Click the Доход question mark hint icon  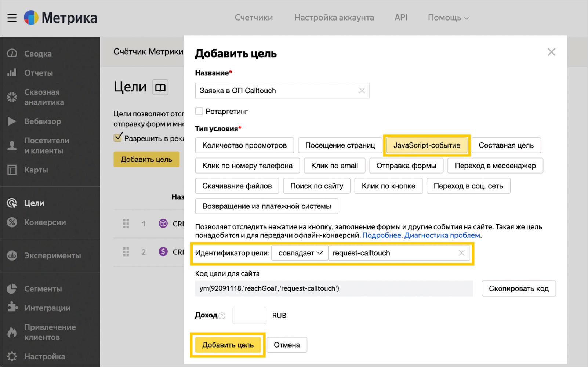(x=222, y=316)
